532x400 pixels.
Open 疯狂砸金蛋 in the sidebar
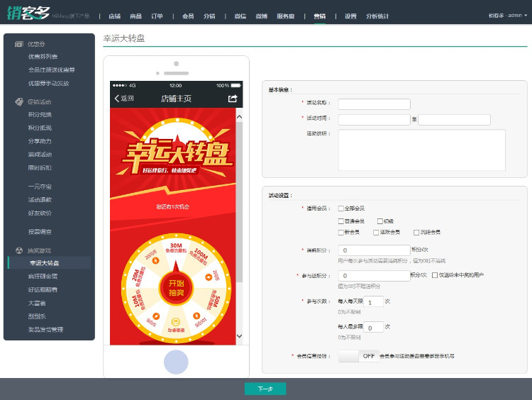(x=43, y=277)
